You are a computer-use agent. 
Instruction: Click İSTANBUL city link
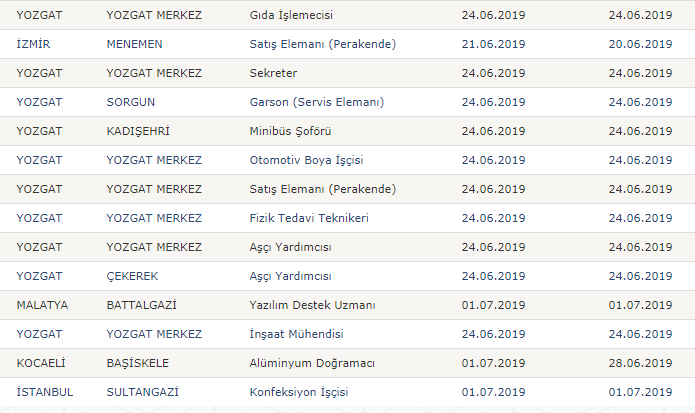[x=45, y=392]
